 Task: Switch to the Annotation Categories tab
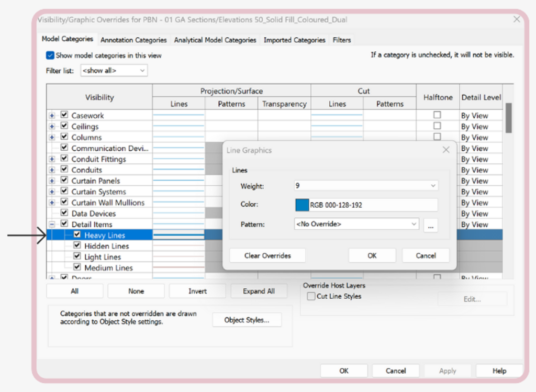(133, 40)
